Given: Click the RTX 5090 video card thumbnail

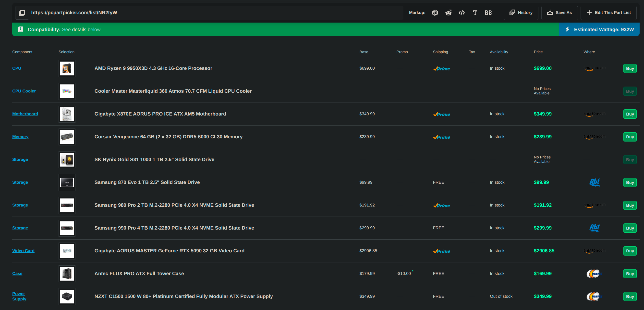Looking at the screenshot, I should pyautogui.click(x=67, y=251).
